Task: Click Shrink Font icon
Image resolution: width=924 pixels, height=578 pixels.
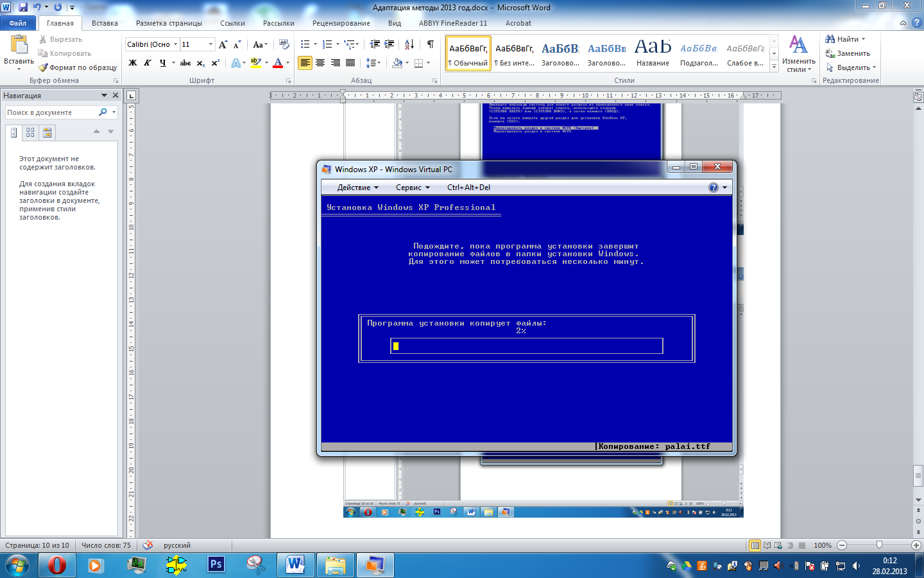Action: (x=237, y=44)
